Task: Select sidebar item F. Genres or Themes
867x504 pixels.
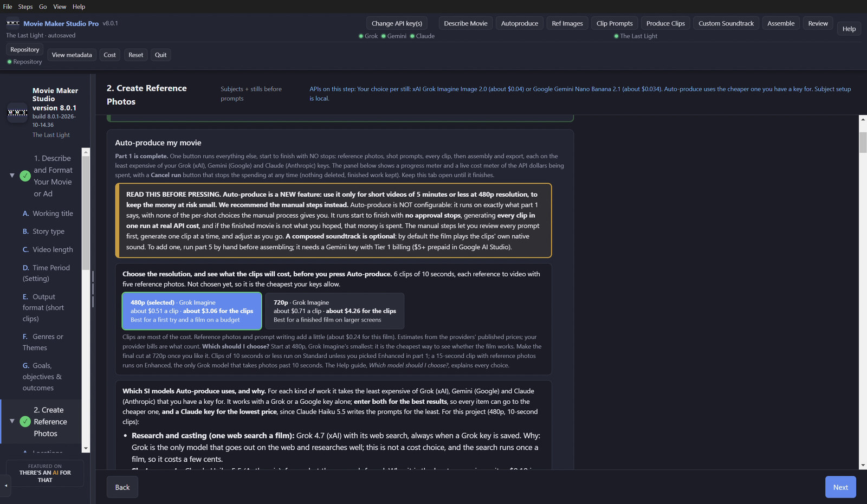Action: tap(43, 342)
